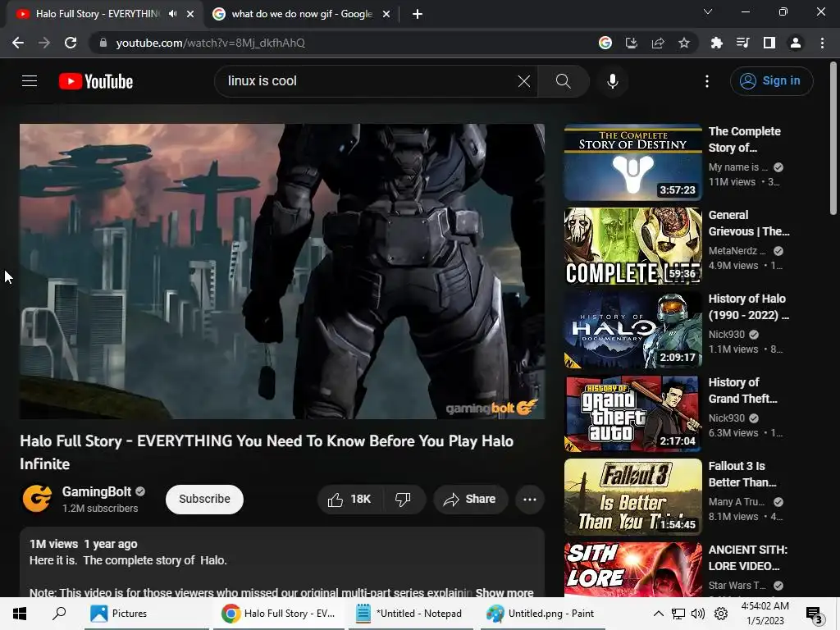Open Complete Story of Destiny thumbnail
Image resolution: width=840 pixels, height=630 pixels.
coord(632,162)
